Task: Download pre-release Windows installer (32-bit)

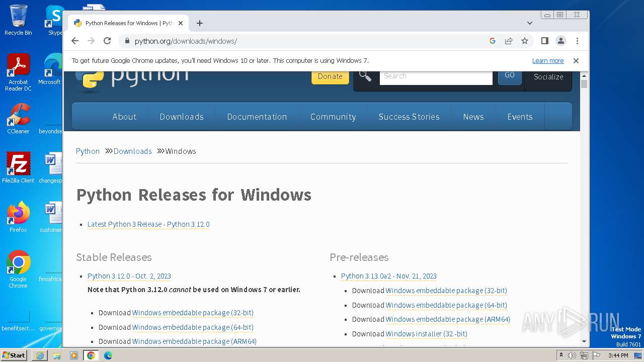Action: pos(427,334)
